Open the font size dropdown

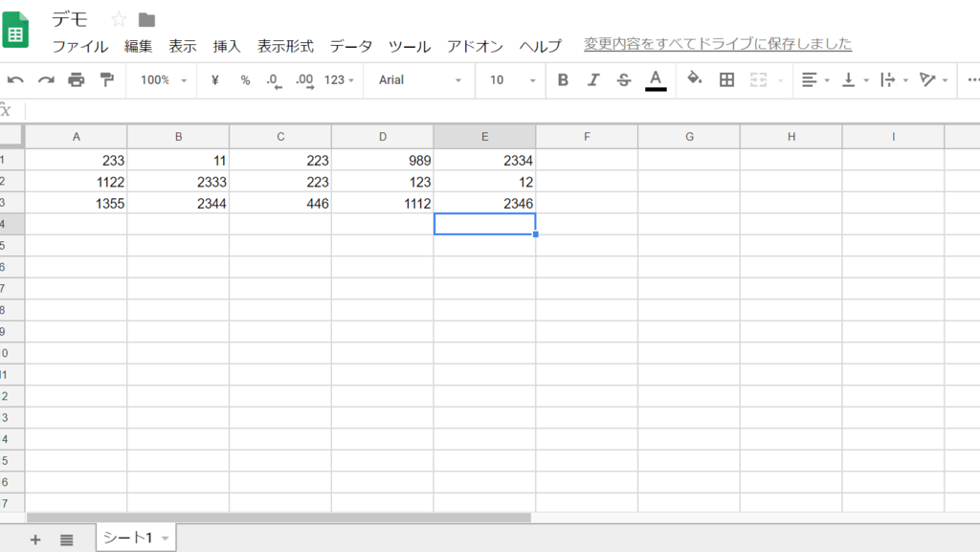pos(509,80)
